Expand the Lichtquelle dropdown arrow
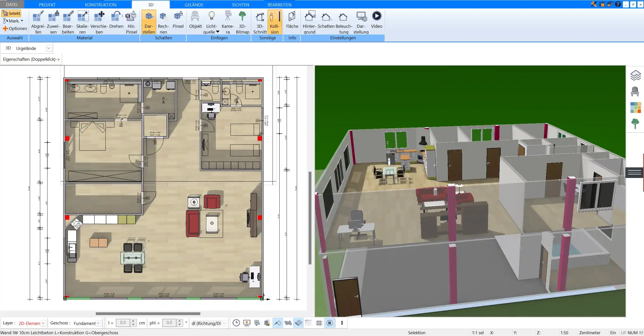The image size is (644, 336). click(218, 32)
